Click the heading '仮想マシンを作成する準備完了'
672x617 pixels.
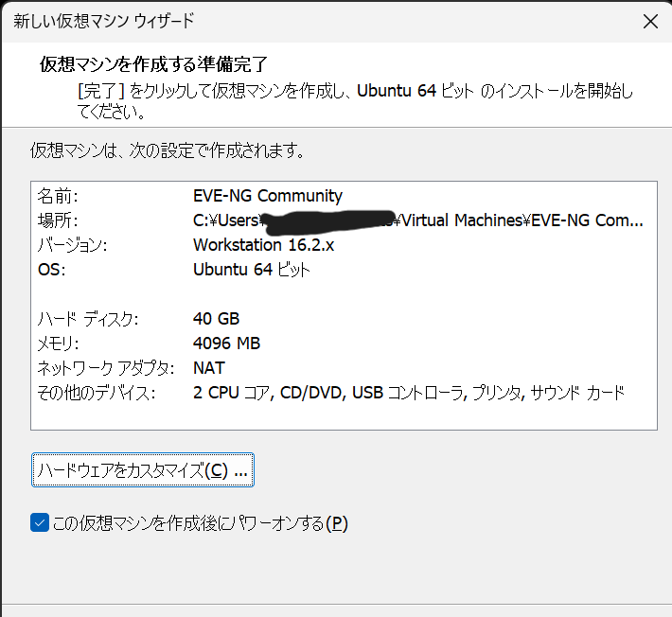[153, 64]
